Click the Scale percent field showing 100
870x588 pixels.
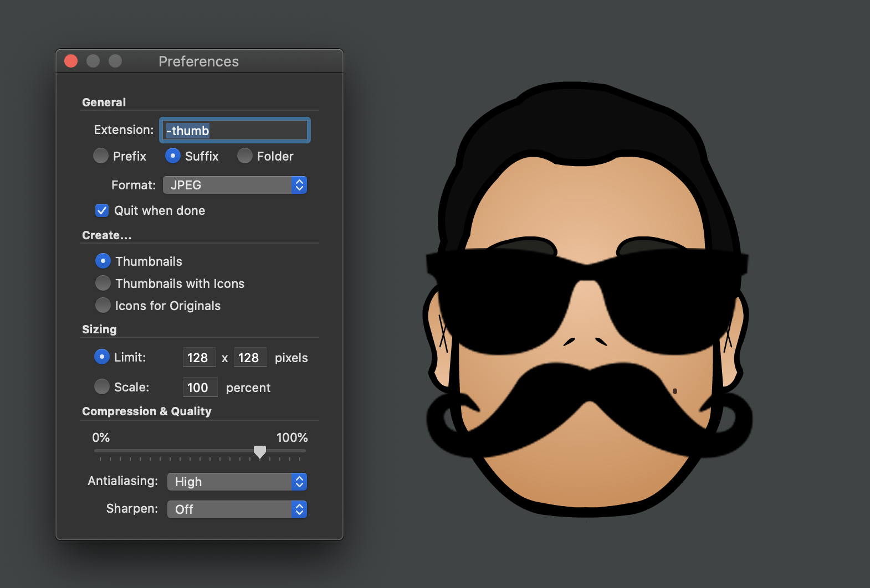[x=200, y=387]
